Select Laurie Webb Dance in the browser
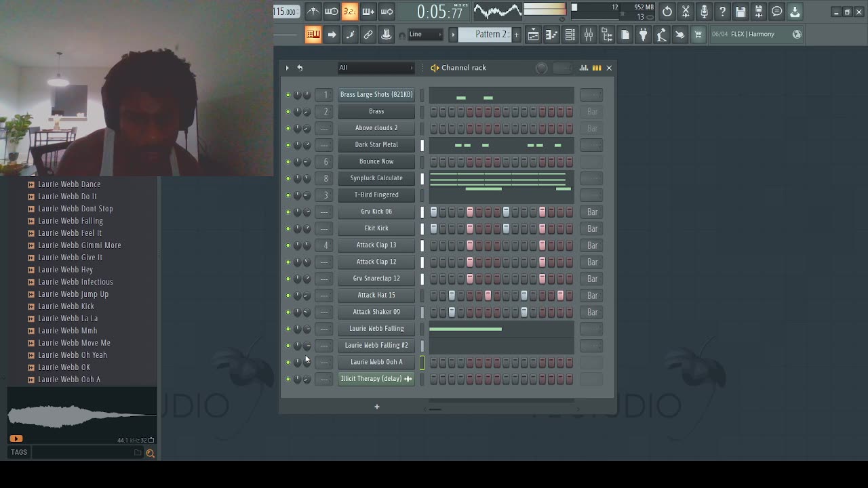This screenshot has width=868, height=488. [69, 184]
